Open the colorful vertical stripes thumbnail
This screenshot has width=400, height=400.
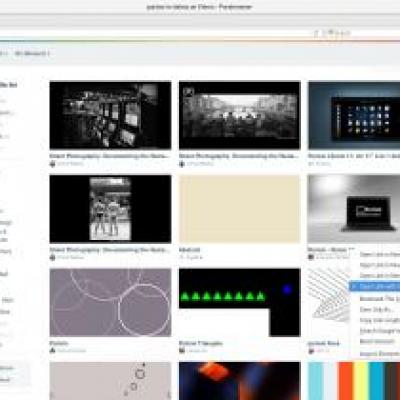point(354,381)
